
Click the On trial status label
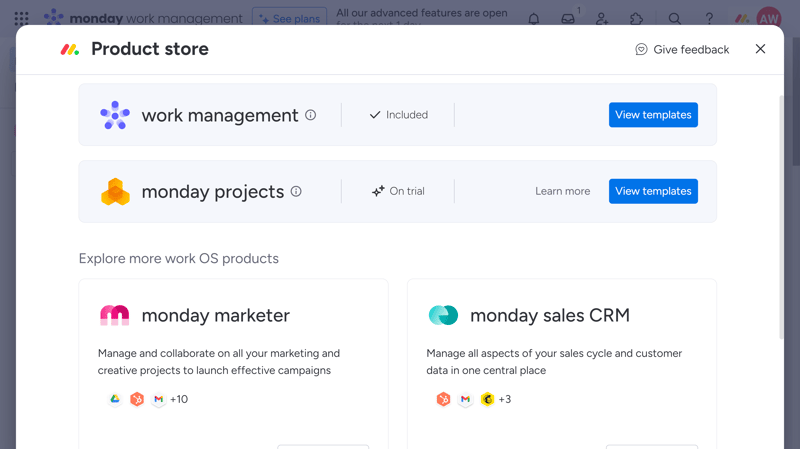[x=398, y=191]
